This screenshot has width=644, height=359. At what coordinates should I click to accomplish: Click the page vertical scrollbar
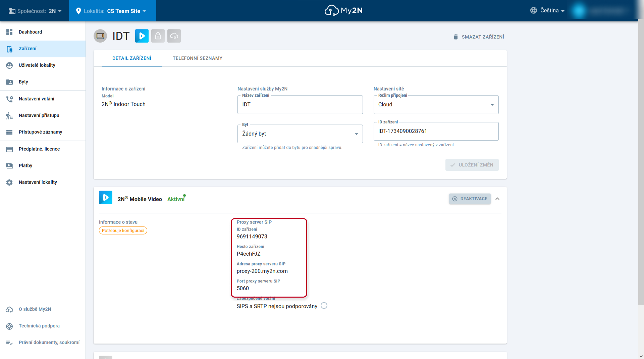(x=641, y=161)
